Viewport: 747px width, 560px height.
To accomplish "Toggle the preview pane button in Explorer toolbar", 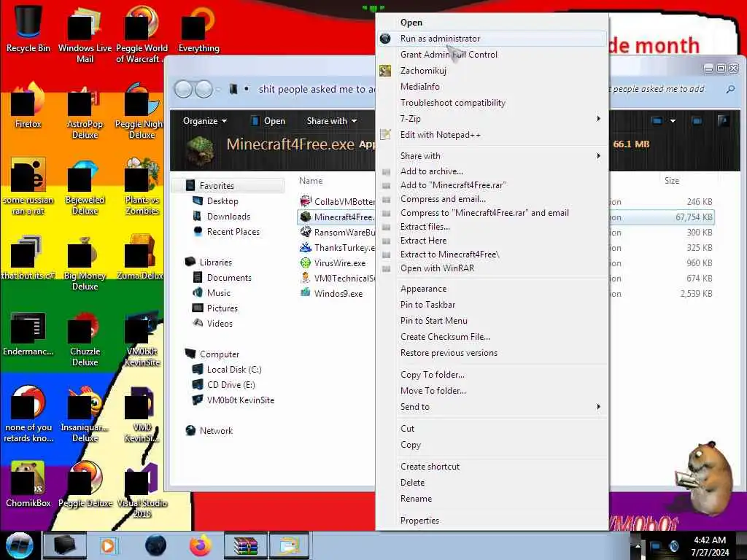I will [x=697, y=121].
